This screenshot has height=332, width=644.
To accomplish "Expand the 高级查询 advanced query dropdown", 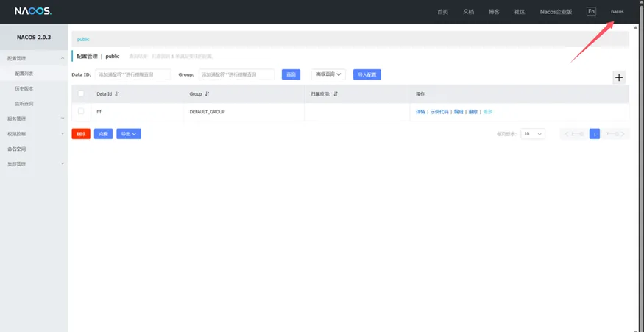I will click(x=328, y=74).
